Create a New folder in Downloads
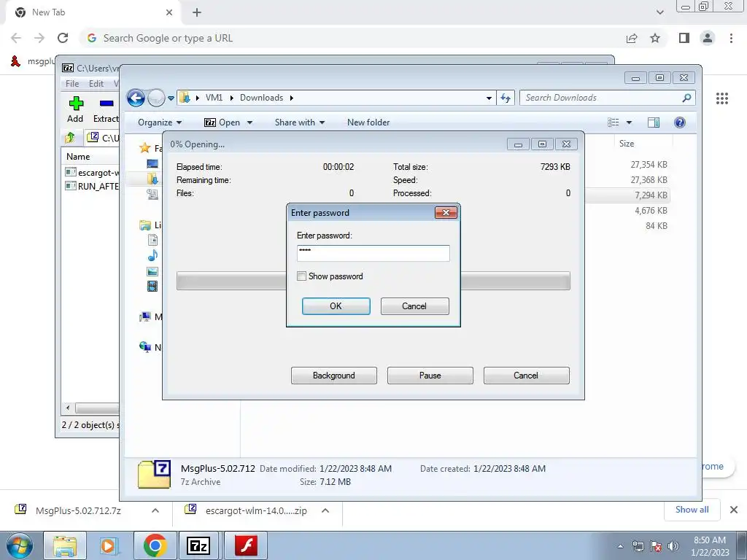The height and width of the screenshot is (560, 747). (368, 122)
